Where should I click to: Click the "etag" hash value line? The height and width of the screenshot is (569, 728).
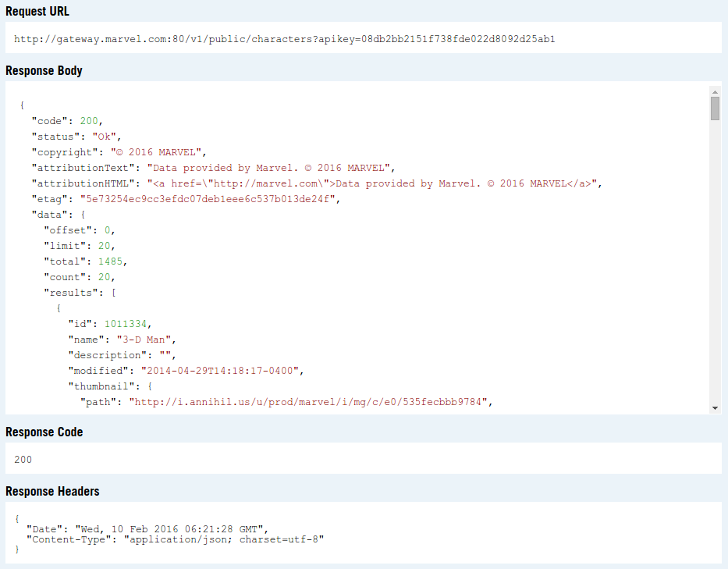(x=186, y=199)
